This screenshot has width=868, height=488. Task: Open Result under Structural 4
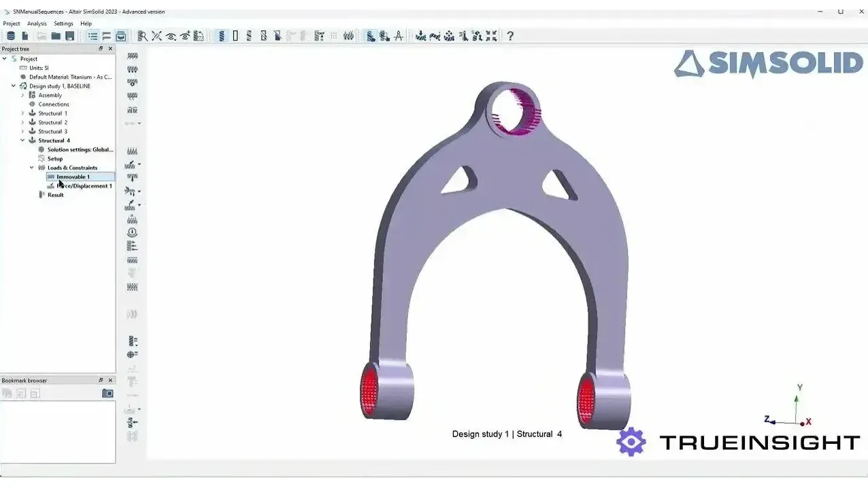(x=55, y=194)
